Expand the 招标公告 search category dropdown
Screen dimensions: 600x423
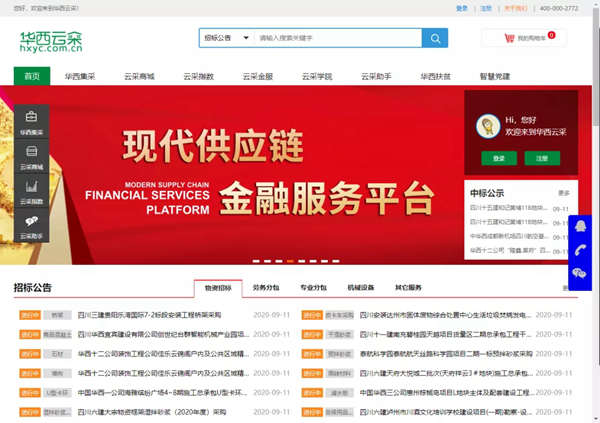click(x=226, y=38)
